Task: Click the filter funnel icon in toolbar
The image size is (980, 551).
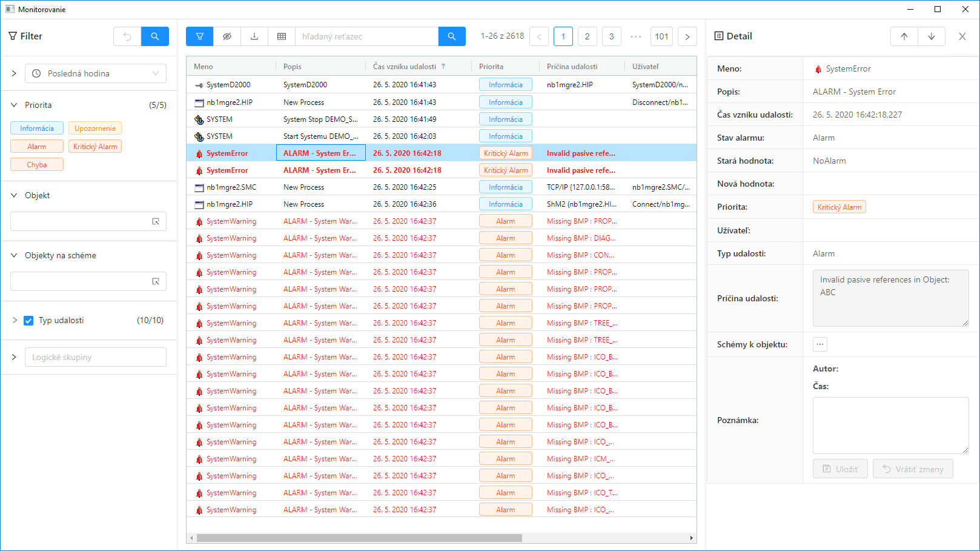Action: click(200, 36)
